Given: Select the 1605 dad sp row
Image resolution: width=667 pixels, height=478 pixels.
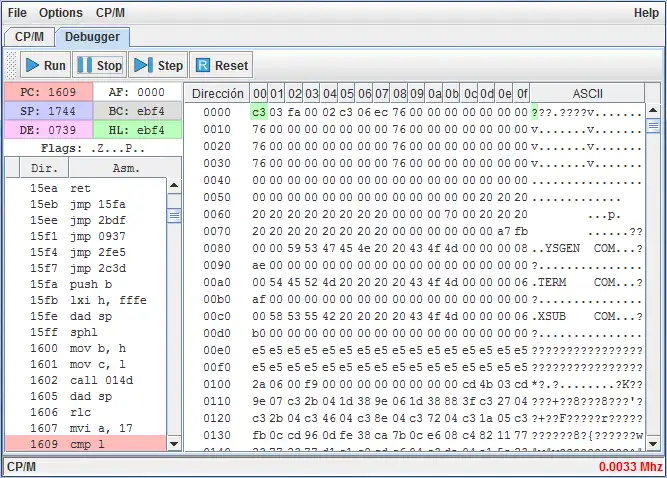Looking at the screenshot, I should coord(86,396).
